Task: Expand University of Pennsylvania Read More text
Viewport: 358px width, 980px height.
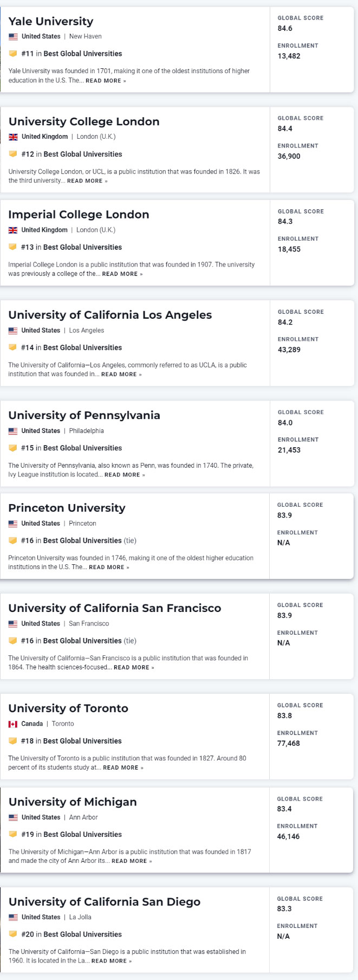Action: (x=125, y=475)
